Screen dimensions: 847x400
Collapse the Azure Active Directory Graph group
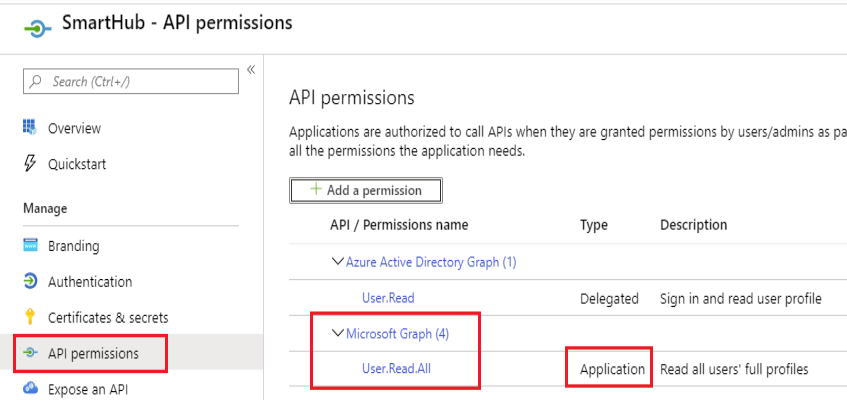(337, 262)
